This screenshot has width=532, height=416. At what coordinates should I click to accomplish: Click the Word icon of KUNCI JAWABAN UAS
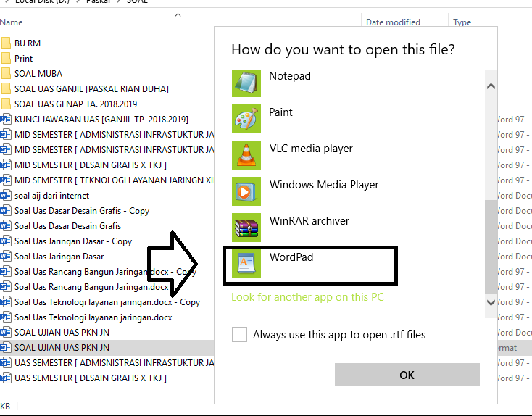click(x=5, y=120)
